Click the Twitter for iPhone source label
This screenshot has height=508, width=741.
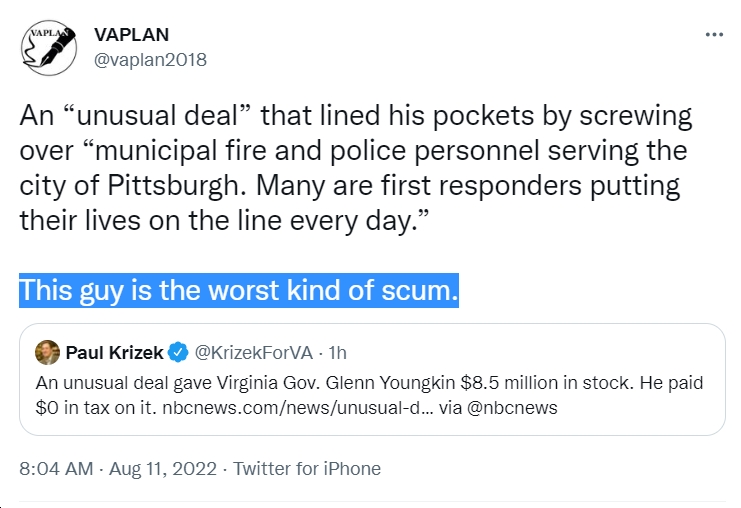coord(307,469)
